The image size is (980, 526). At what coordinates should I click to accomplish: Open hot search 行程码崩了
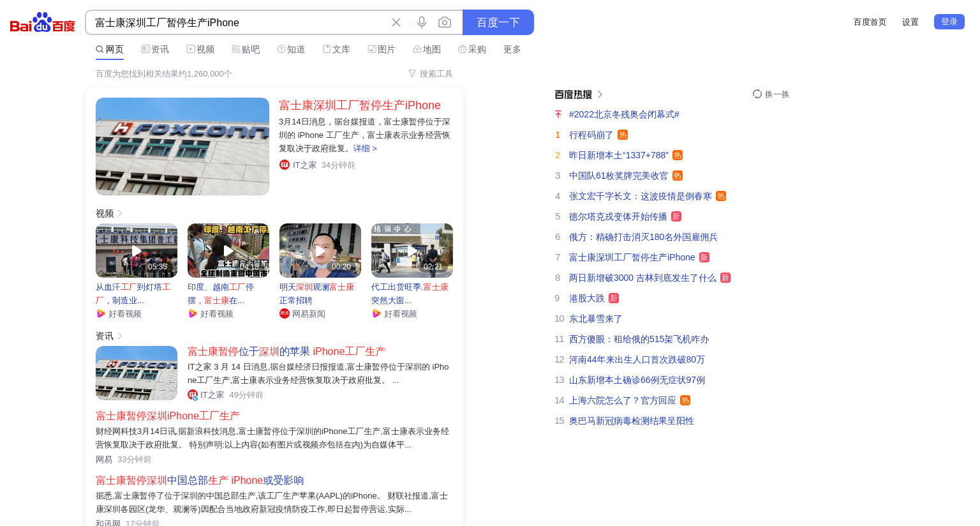[x=591, y=135]
